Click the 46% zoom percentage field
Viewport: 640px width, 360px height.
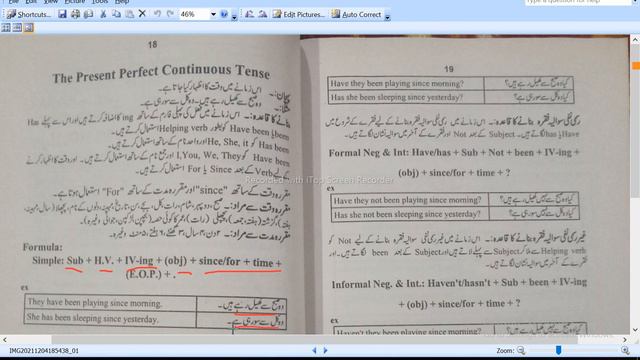tap(195, 14)
